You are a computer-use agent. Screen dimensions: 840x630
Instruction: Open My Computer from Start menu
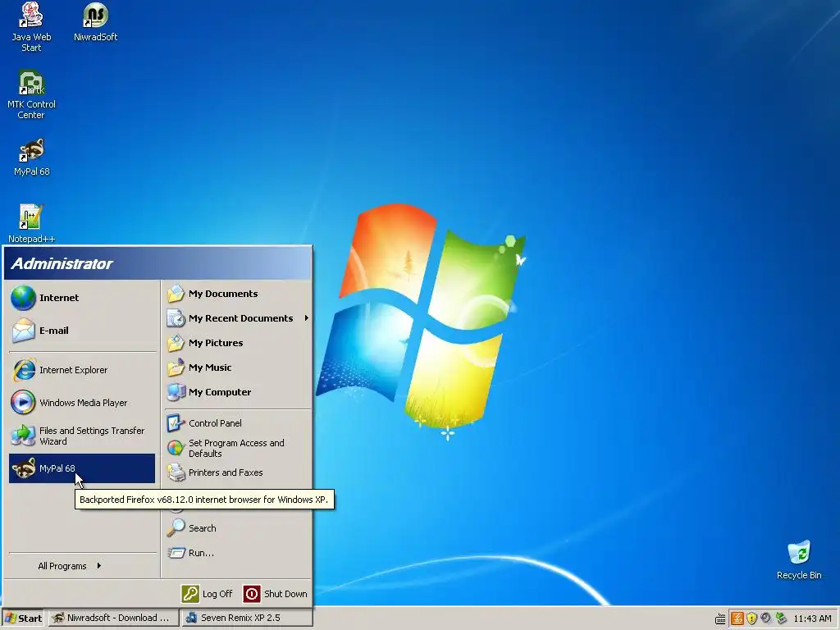[x=238, y=392]
